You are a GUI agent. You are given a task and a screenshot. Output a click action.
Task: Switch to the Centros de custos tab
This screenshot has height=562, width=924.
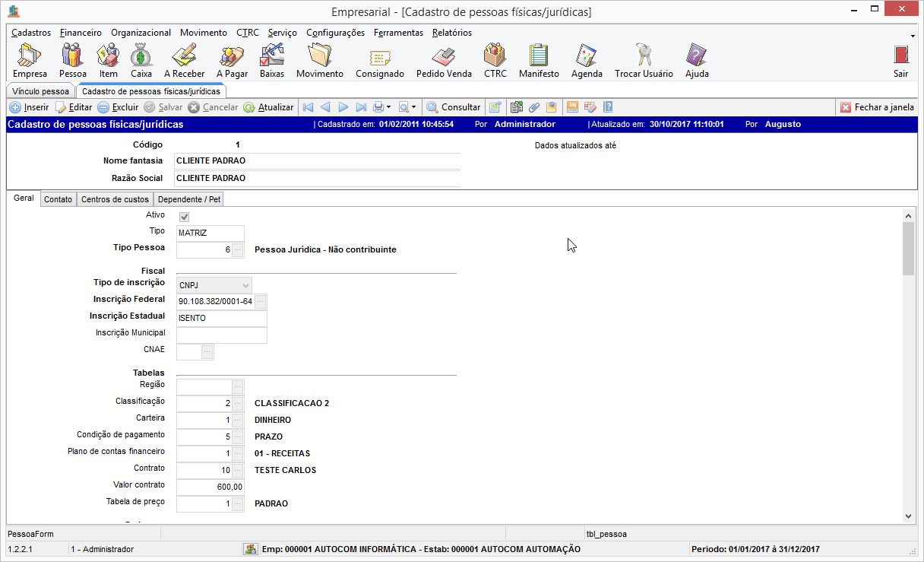[x=115, y=199]
